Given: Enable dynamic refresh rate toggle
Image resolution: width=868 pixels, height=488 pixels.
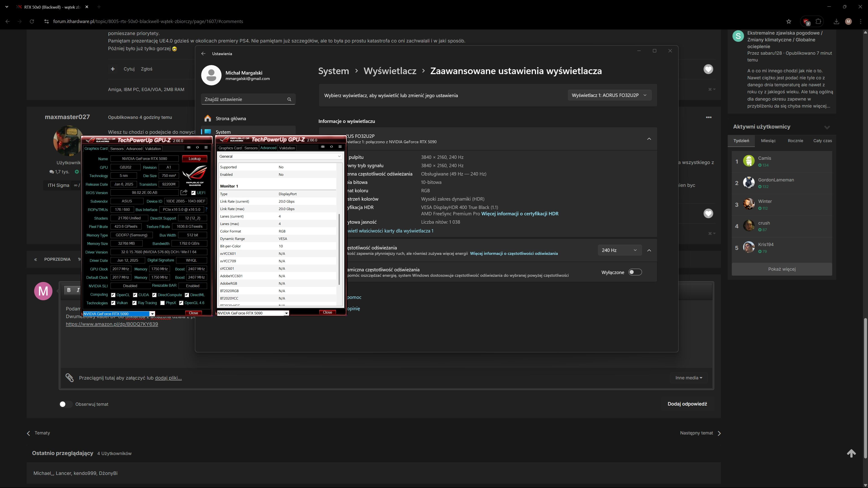Looking at the screenshot, I should click(x=635, y=272).
